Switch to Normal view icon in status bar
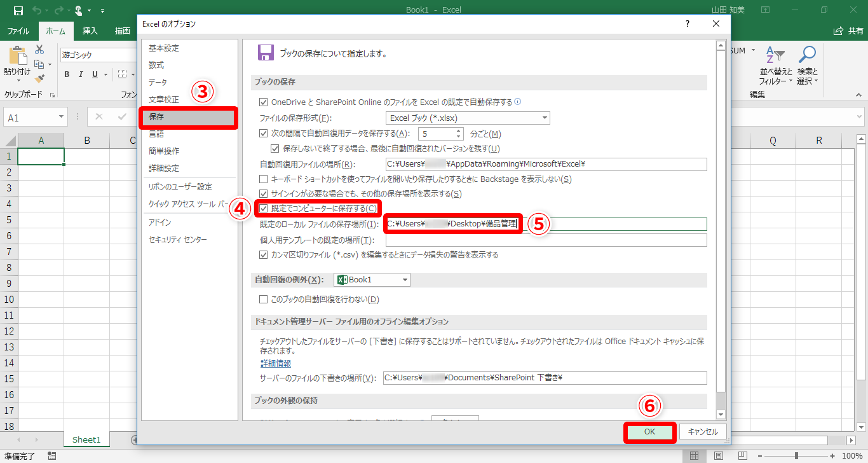868x463 pixels. 694,456
